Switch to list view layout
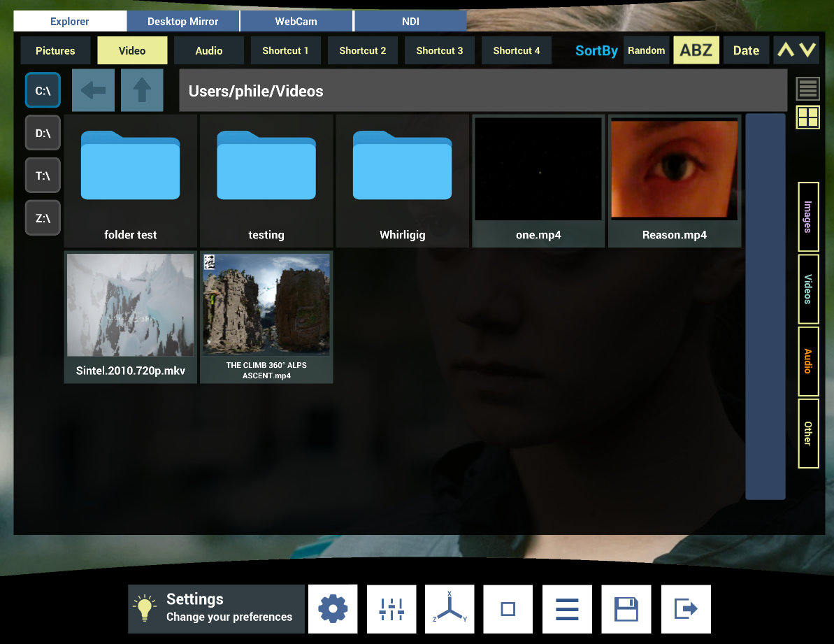Viewport: 834px width, 644px height. tap(807, 89)
